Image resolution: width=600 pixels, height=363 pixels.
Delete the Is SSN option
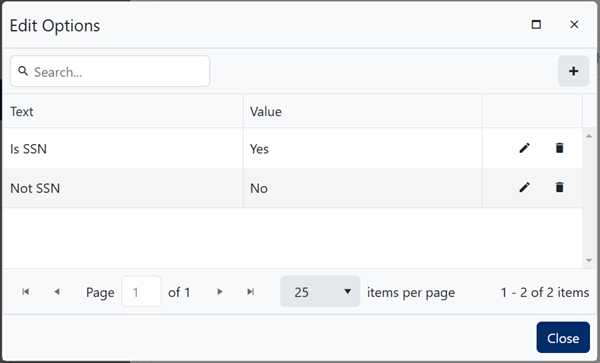tap(559, 148)
